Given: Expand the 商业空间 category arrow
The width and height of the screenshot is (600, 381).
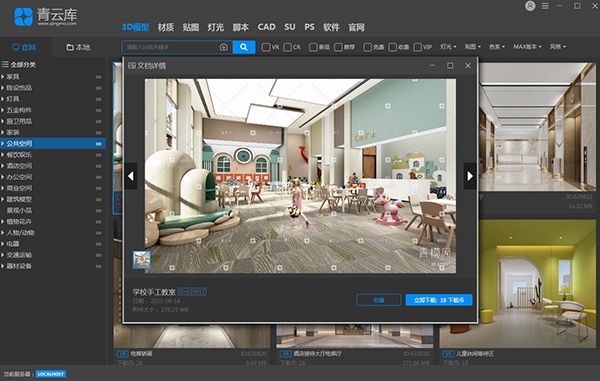Looking at the screenshot, I should click(3, 188).
